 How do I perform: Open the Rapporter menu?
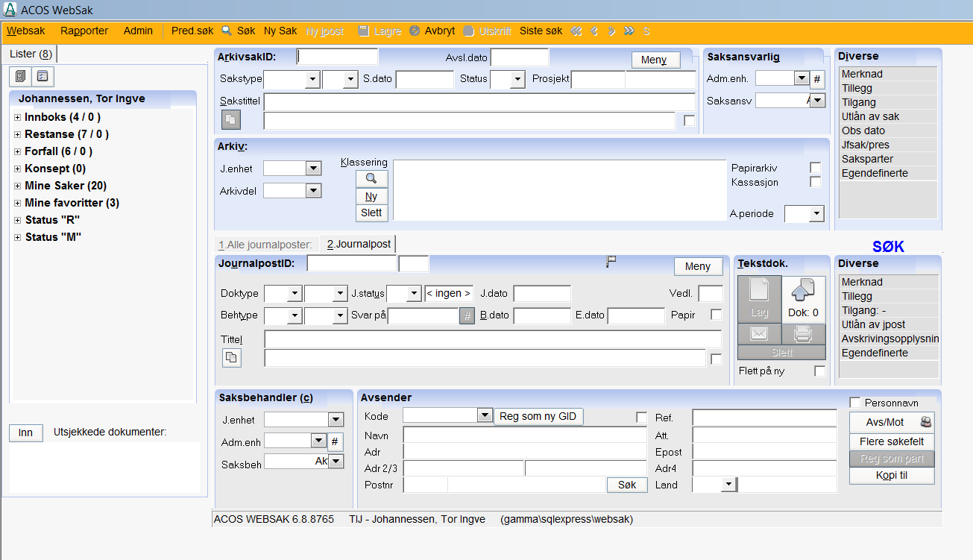coord(84,31)
